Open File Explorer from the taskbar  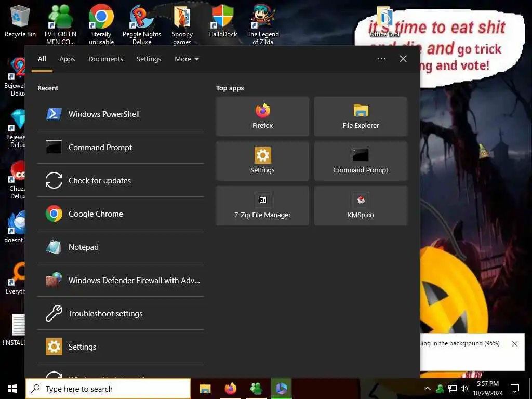click(205, 389)
